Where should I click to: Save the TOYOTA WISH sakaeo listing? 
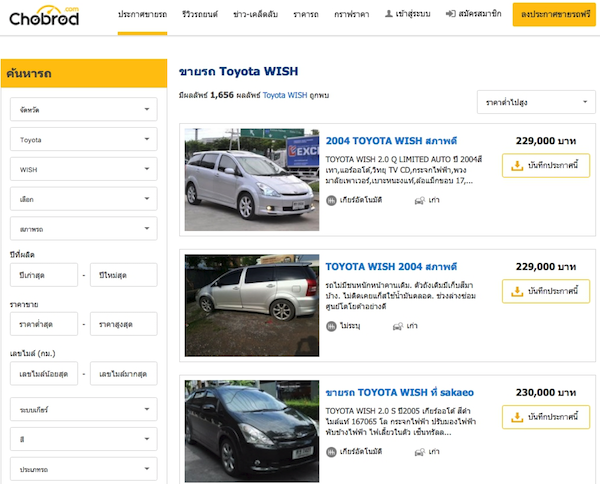(x=546, y=417)
